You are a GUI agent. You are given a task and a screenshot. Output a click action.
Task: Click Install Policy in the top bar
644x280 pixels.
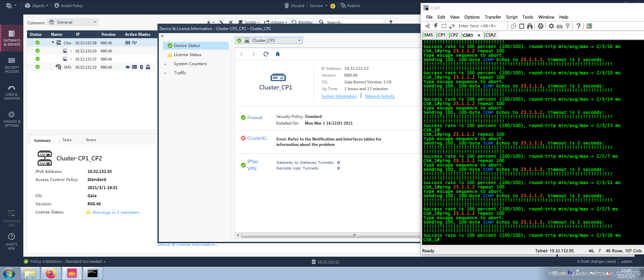pos(68,6)
